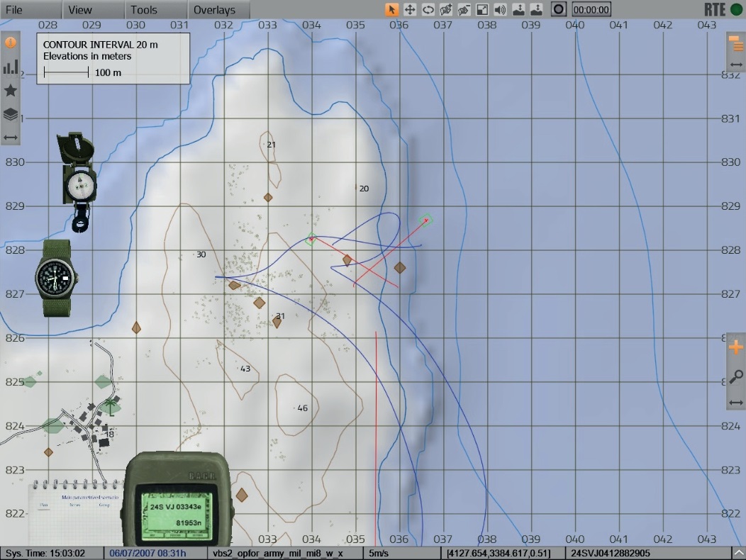Screen dimensions: 746x560
Task: Open the bar chart statistics panel
Action: (11, 67)
